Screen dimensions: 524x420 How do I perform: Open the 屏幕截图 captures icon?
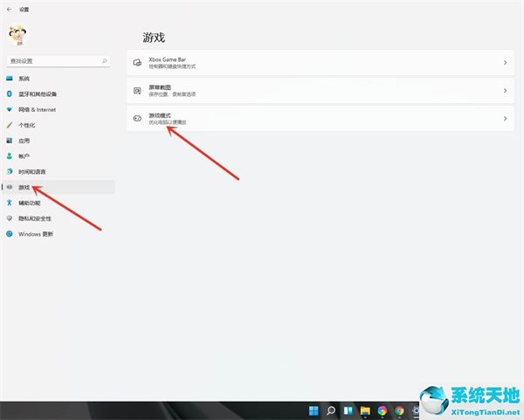(137, 91)
